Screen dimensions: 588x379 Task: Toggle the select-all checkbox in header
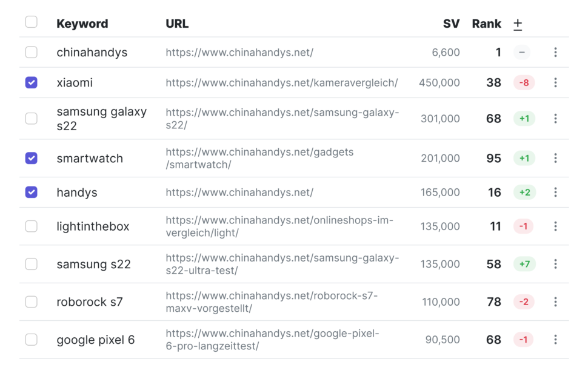click(x=32, y=22)
